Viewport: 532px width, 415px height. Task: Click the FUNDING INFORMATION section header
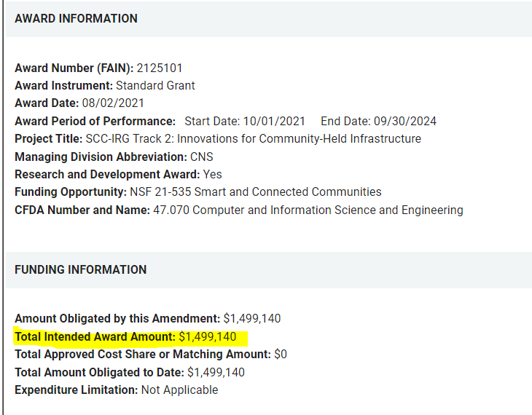(x=80, y=269)
